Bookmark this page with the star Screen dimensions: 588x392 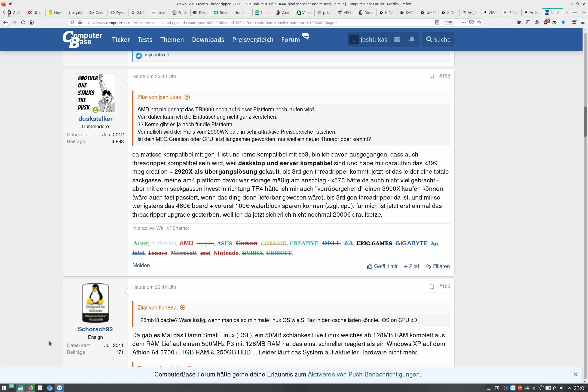tap(479, 22)
